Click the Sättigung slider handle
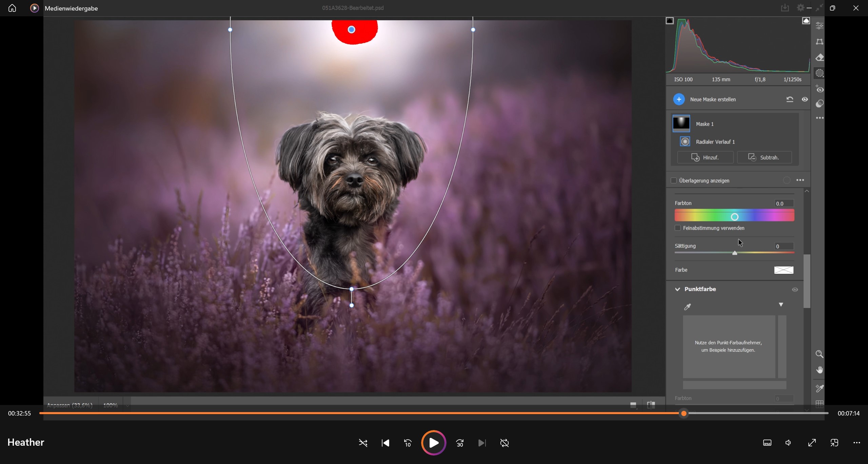The width and height of the screenshot is (868, 464). (735, 253)
